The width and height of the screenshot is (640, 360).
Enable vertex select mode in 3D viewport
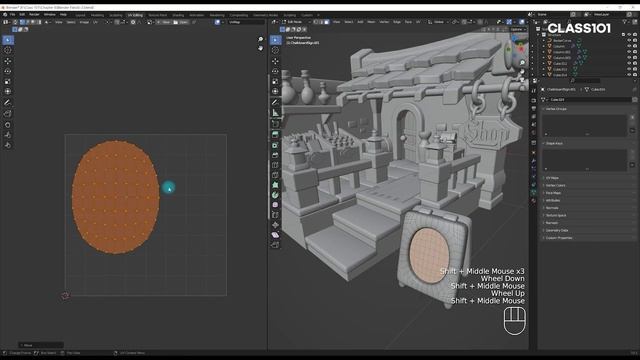316,22
